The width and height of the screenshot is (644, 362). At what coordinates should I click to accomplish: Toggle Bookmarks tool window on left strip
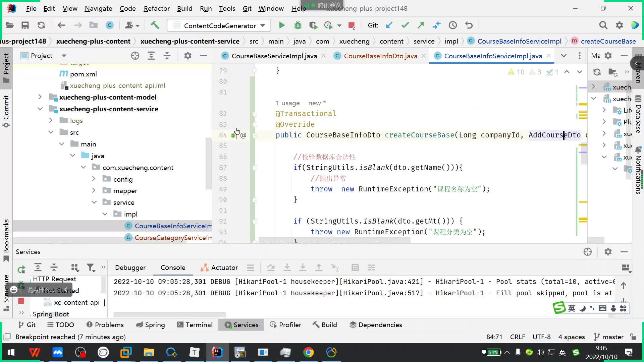coord(6,240)
